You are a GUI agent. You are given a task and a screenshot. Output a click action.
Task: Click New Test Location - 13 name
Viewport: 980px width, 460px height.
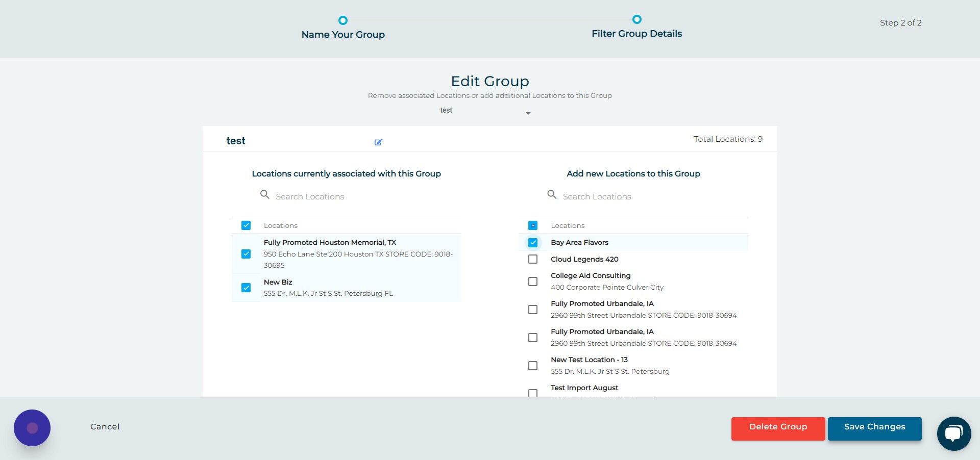[589, 360]
